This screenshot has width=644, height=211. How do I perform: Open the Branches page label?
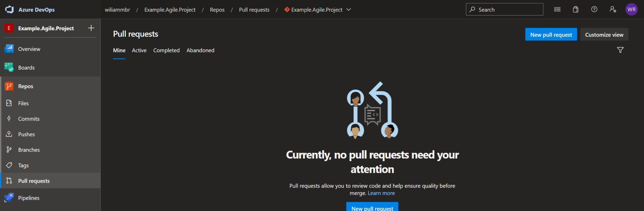29,150
